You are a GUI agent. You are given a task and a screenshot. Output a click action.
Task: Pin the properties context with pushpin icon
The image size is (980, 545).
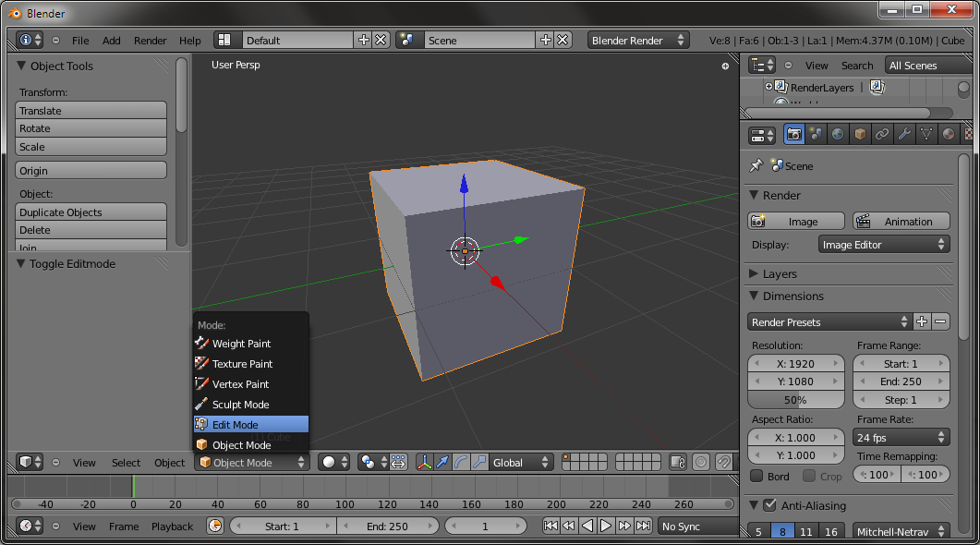756,166
